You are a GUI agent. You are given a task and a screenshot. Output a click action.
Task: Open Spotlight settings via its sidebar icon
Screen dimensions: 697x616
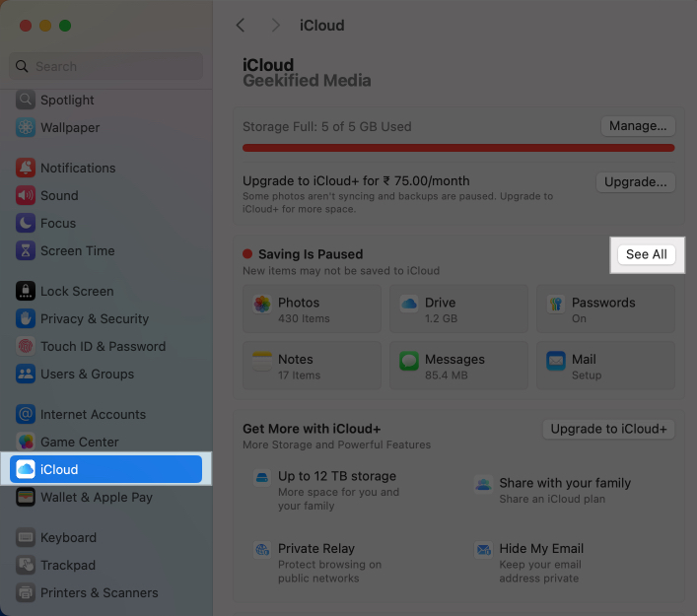(26, 100)
